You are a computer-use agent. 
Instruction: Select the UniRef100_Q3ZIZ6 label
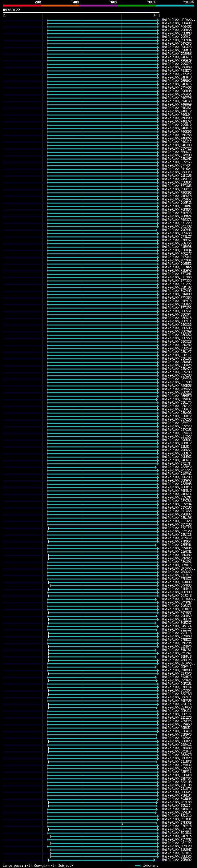click(x=177, y=629)
